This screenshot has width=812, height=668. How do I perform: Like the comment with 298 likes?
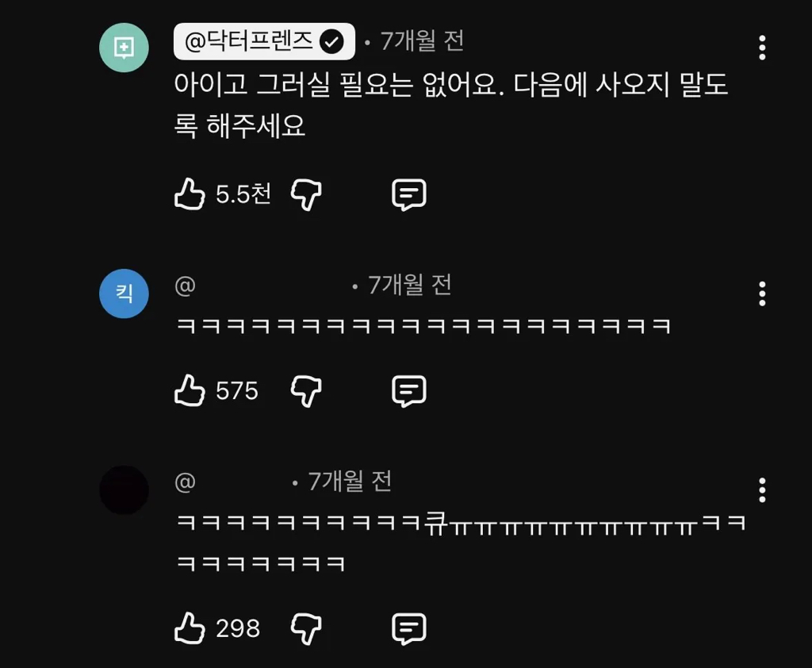click(190, 629)
